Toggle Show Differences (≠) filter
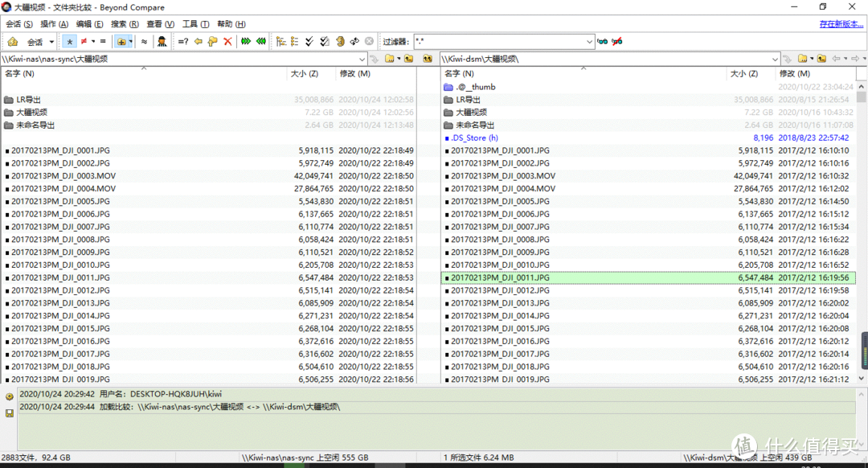 [x=84, y=42]
